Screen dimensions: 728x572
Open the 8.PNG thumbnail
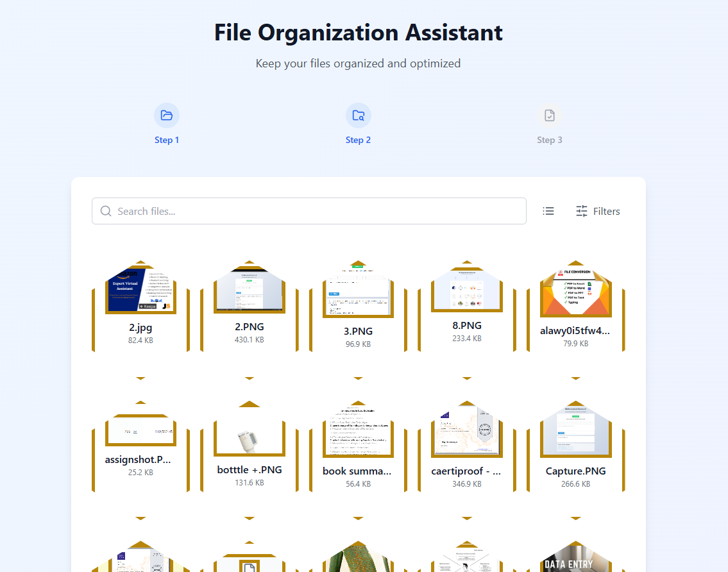pyautogui.click(x=467, y=290)
